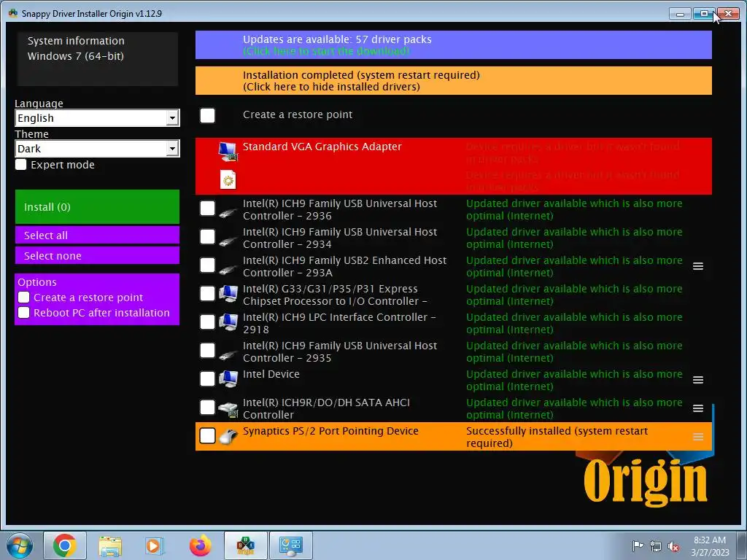Select the checkbox for USB Controller - 2936
Image resolution: width=747 pixels, height=560 pixels.
coord(208,208)
